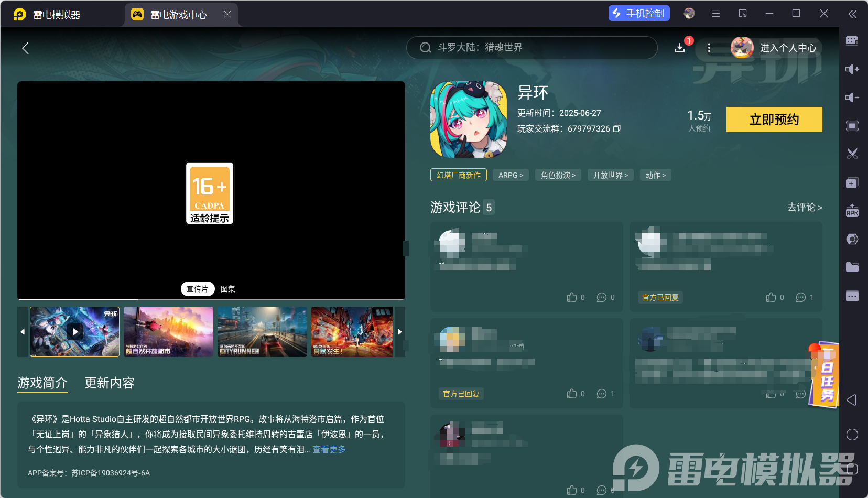
Task: Open the 日任务 daily task floating icon
Action: point(825,374)
